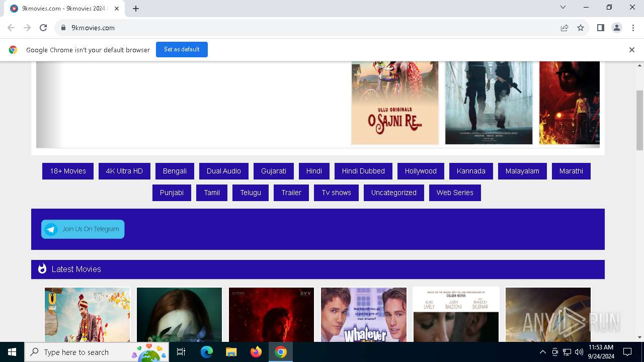Open the golden plane wreck poster

tap(548, 314)
